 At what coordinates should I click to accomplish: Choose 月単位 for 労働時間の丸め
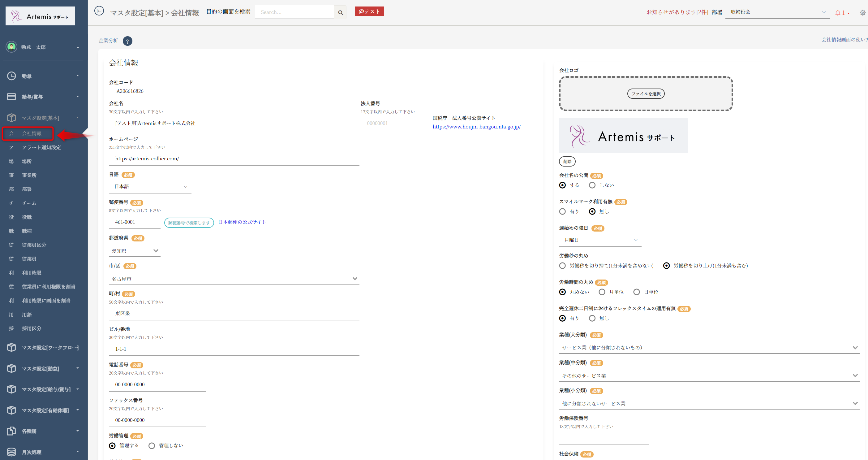pyautogui.click(x=602, y=292)
